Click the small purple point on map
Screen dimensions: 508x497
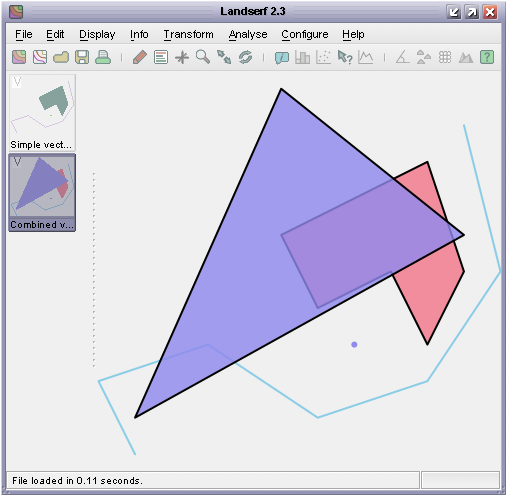click(x=354, y=345)
